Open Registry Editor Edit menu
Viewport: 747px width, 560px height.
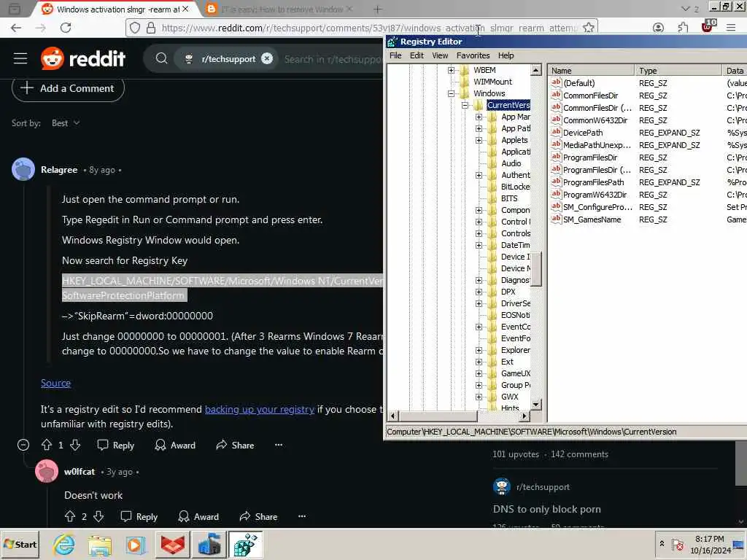click(x=417, y=55)
